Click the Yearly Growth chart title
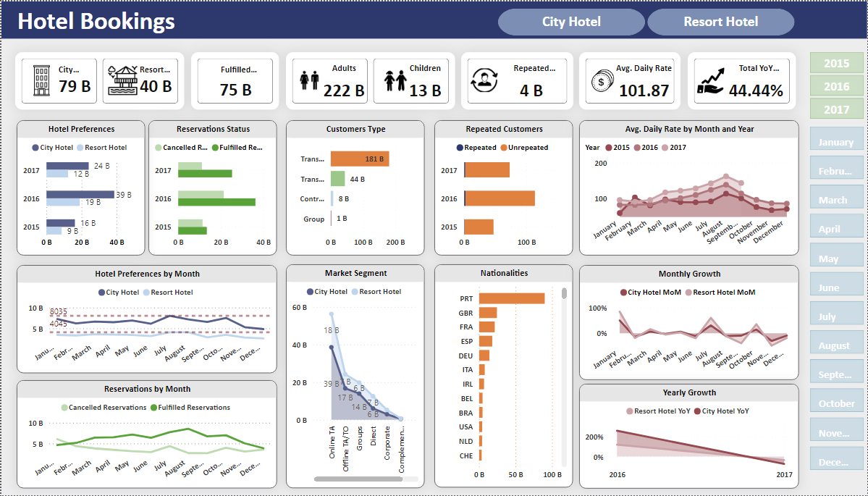This screenshot has width=868, height=496. pos(689,392)
